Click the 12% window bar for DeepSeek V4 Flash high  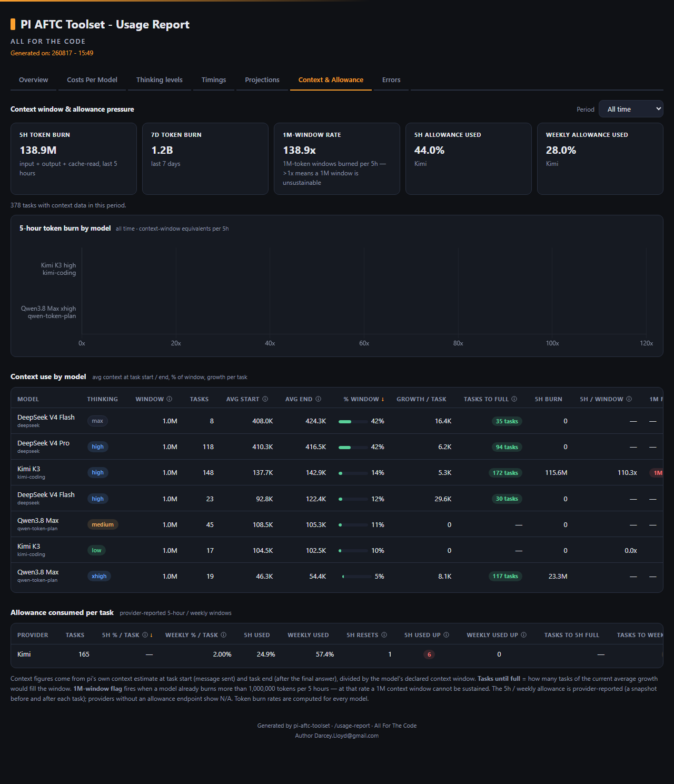coord(353,499)
